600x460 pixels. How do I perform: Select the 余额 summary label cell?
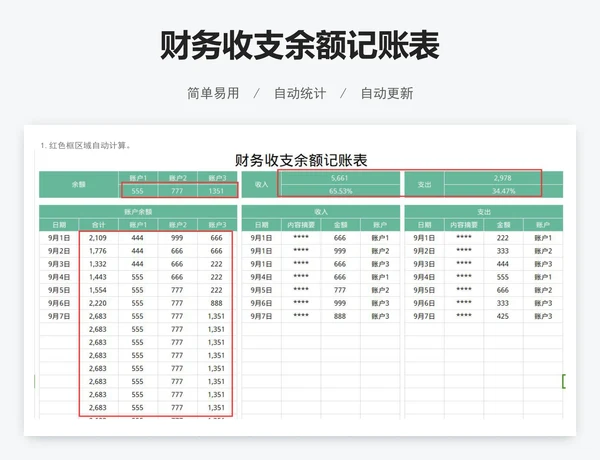click(79, 184)
